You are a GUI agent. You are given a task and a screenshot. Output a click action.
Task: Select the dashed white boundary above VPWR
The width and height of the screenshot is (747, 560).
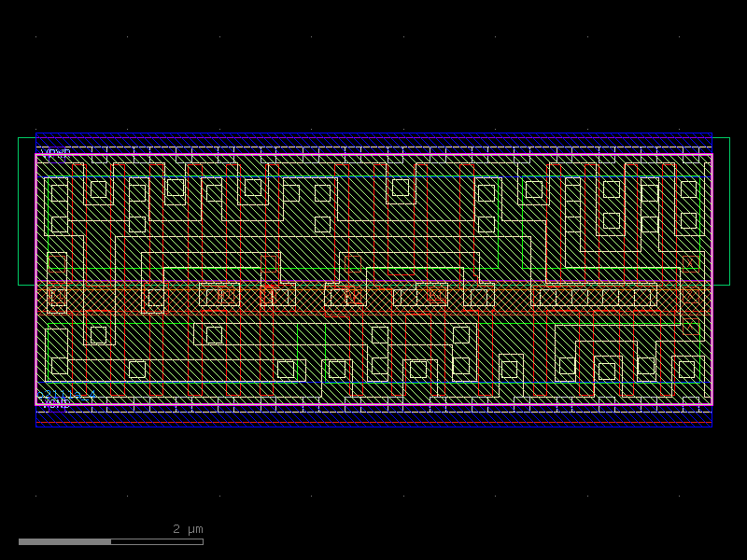coord(373,145)
